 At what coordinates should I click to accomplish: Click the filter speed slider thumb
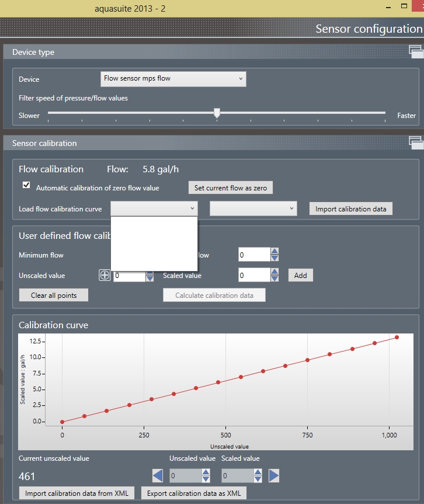point(217,113)
